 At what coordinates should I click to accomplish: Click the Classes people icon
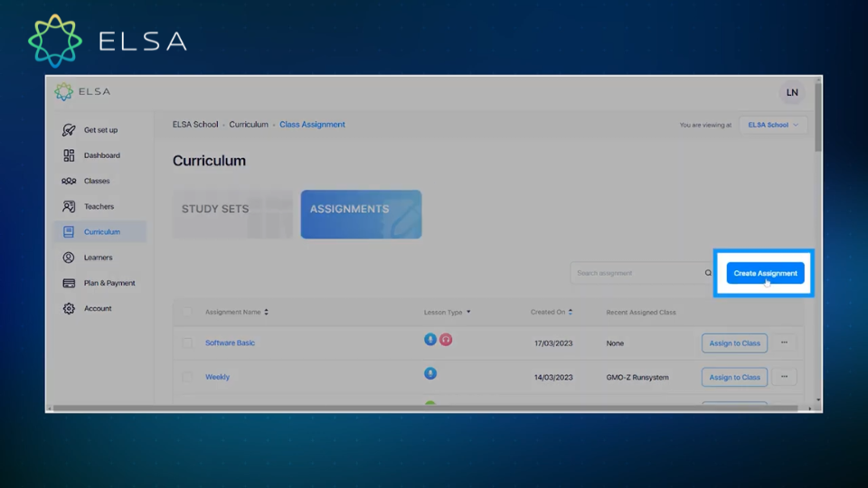click(x=69, y=181)
